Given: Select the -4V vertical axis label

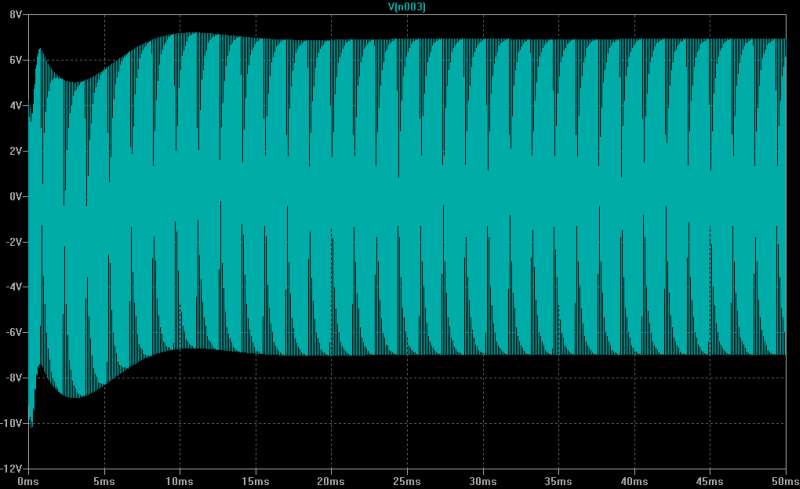Looking at the screenshot, I should (13, 286).
